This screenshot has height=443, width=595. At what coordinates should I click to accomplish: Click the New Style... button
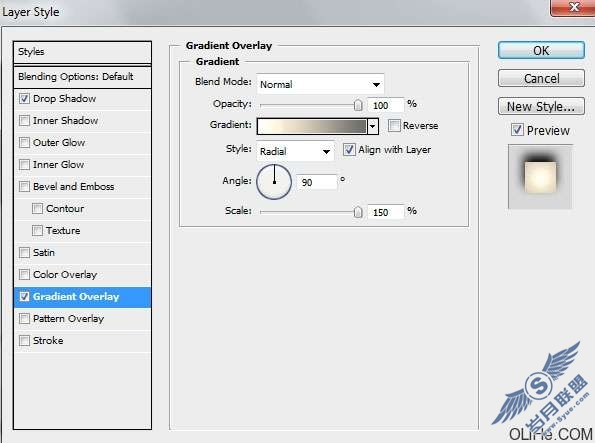pos(541,106)
